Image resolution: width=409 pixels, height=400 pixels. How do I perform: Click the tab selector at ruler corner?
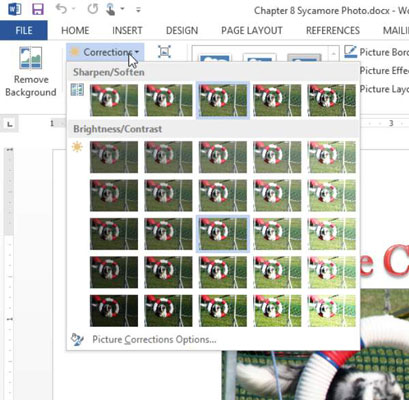(x=10, y=124)
